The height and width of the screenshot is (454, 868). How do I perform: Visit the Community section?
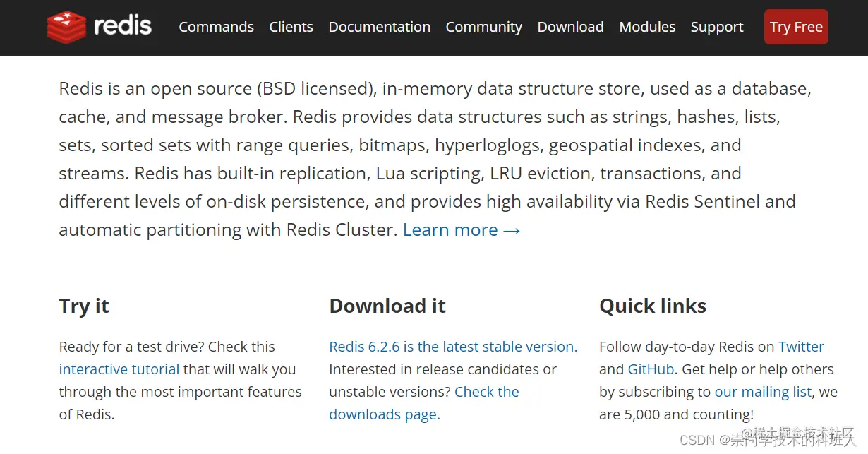point(483,28)
